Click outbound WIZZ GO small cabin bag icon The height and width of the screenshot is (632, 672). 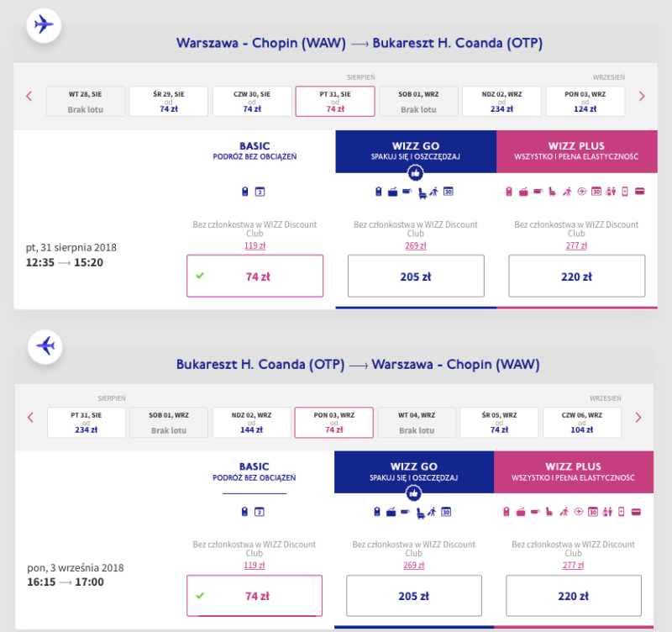pyautogui.click(x=379, y=192)
